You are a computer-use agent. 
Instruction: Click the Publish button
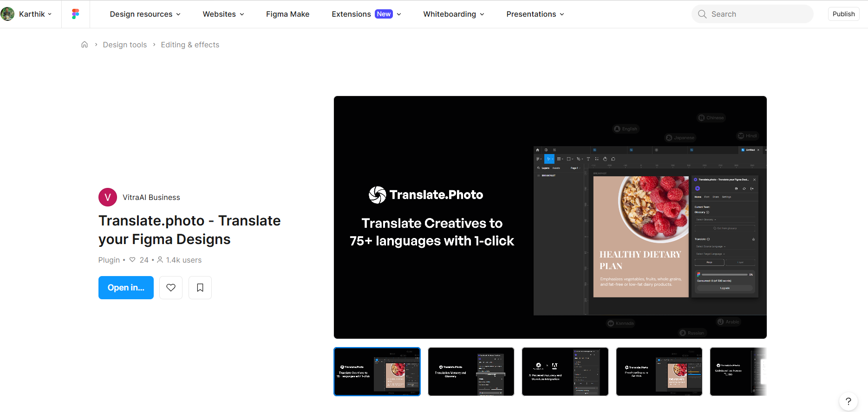coord(843,14)
